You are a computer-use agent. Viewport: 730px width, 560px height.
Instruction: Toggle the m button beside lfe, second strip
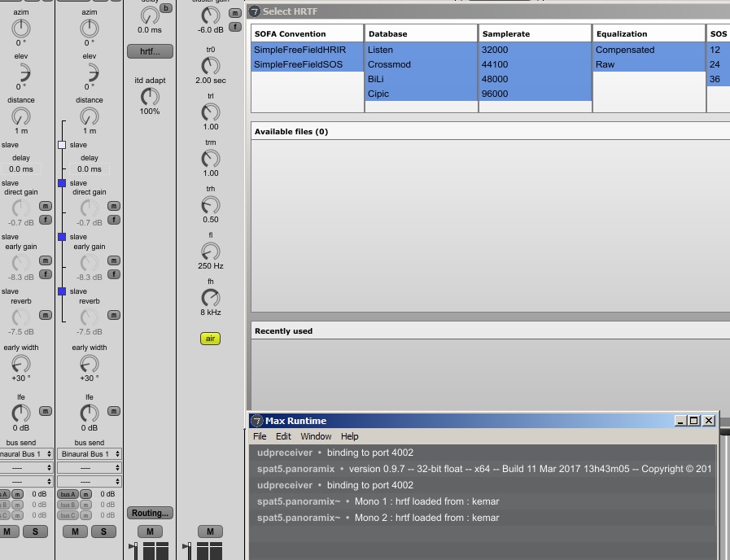point(114,411)
